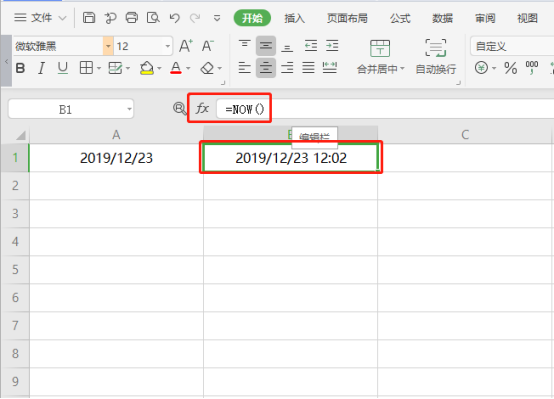The width and height of the screenshot is (554, 399).
Task: Expand the 文件 menu dropdown arrow
Action: tap(62, 18)
